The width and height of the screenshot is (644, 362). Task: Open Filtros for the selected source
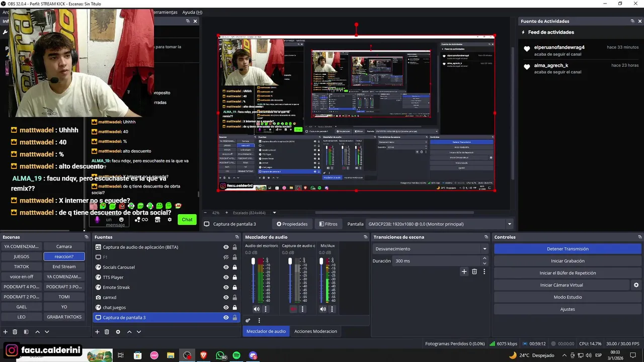pyautogui.click(x=328, y=224)
